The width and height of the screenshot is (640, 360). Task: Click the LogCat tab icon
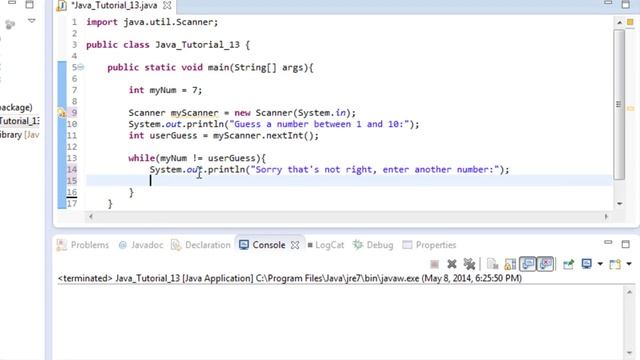(x=310, y=245)
